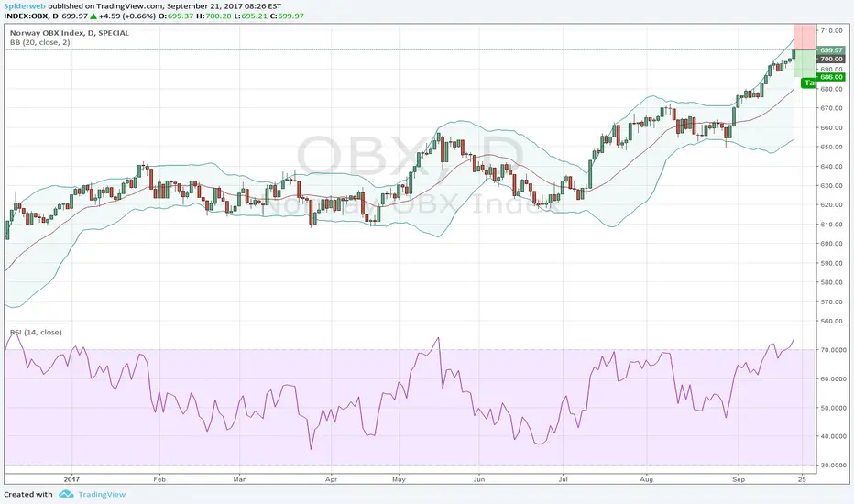Image resolution: width=854 pixels, height=504 pixels.
Task: Select the green profit target zone box
Action: pyautogui.click(x=805, y=63)
